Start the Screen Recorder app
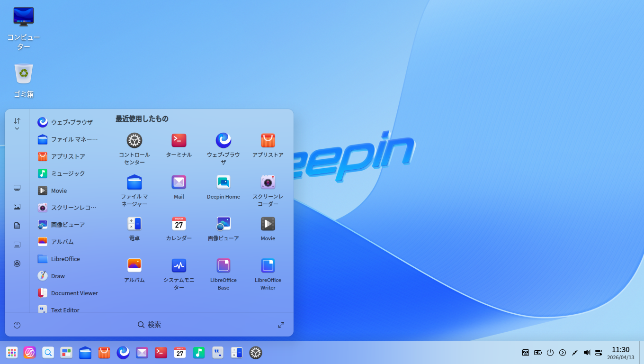This screenshot has height=364, width=644. [268, 182]
